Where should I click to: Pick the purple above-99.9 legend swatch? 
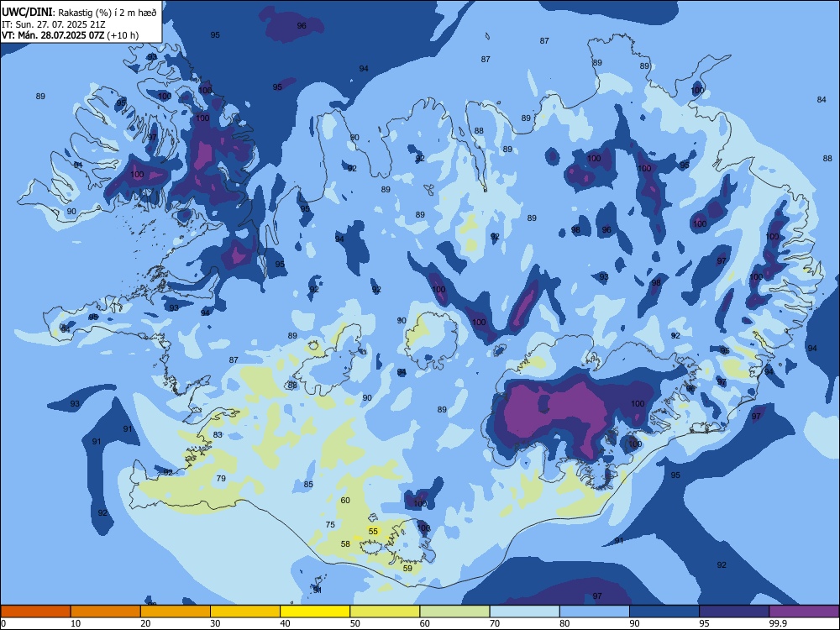804,612
